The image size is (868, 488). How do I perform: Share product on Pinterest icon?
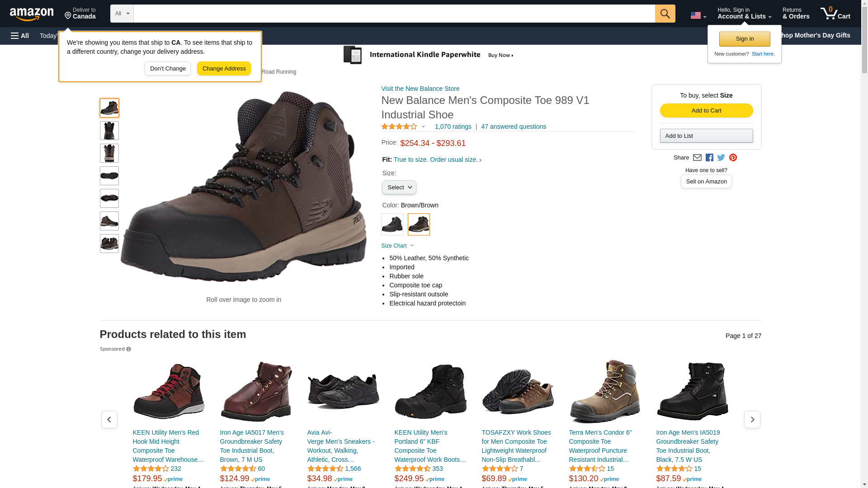733,158
